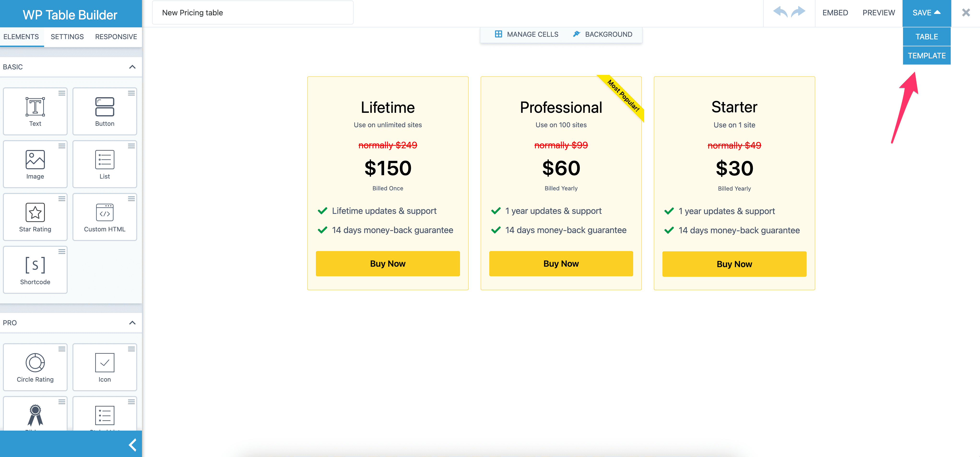Pick the Button element icon
Viewport: 980px width, 457px height.
point(105,107)
